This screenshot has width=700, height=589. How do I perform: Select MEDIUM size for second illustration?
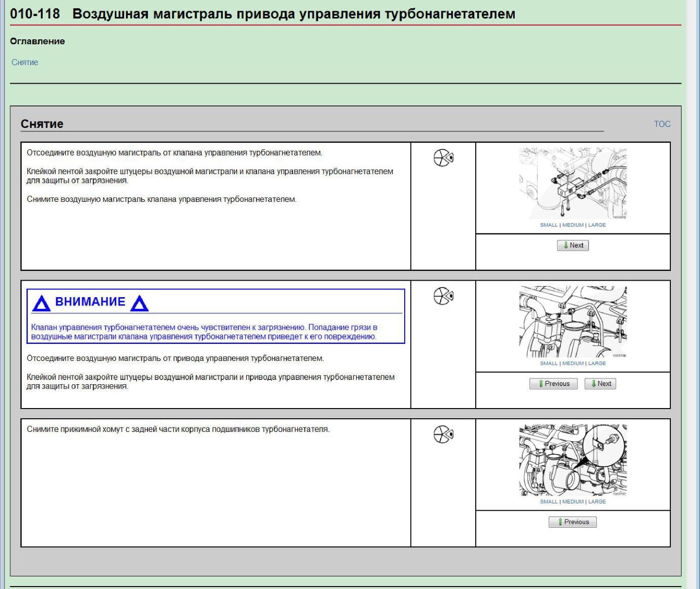tap(573, 363)
